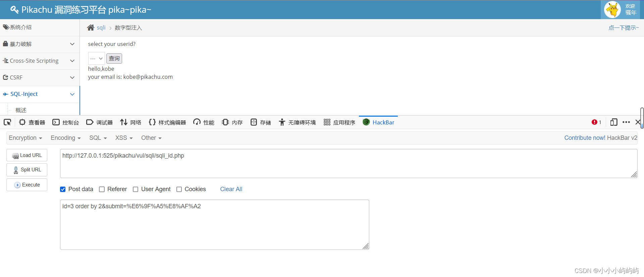The width and height of the screenshot is (644, 277).
Task: Click the Pikachu 漏洞练习平台 title
Action: pos(86,10)
